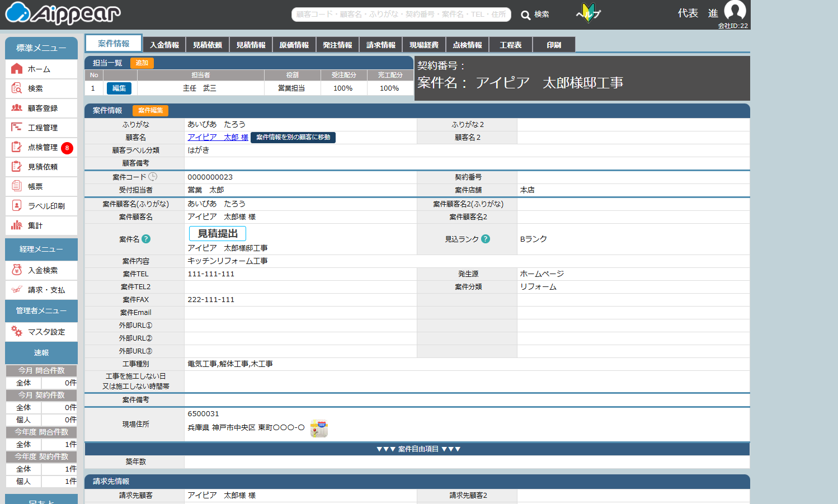Screen dimensions: 838x504
Task: Click the 案件コード value 0000000023
Action: pyautogui.click(x=210, y=177)
